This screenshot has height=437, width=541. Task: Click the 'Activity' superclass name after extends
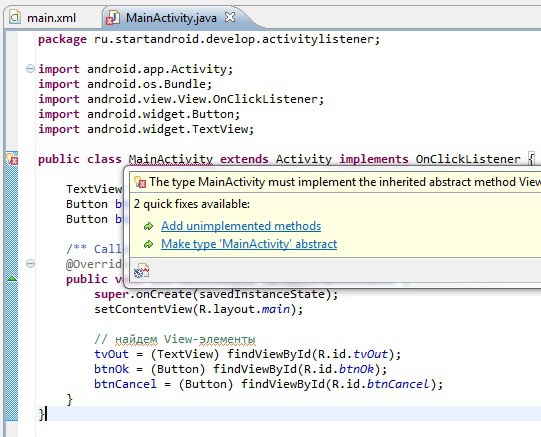pos(304,159)
